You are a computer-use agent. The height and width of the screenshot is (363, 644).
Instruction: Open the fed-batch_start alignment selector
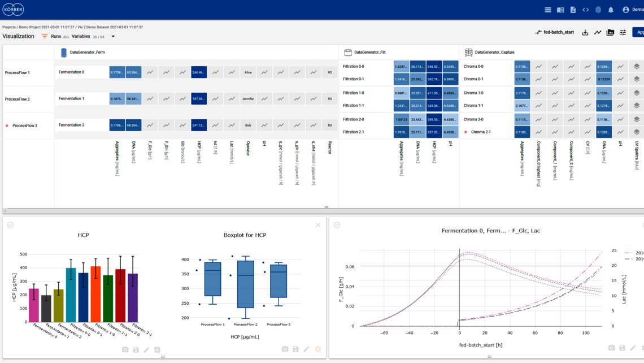pyautogui.click(x=555, y=33)
